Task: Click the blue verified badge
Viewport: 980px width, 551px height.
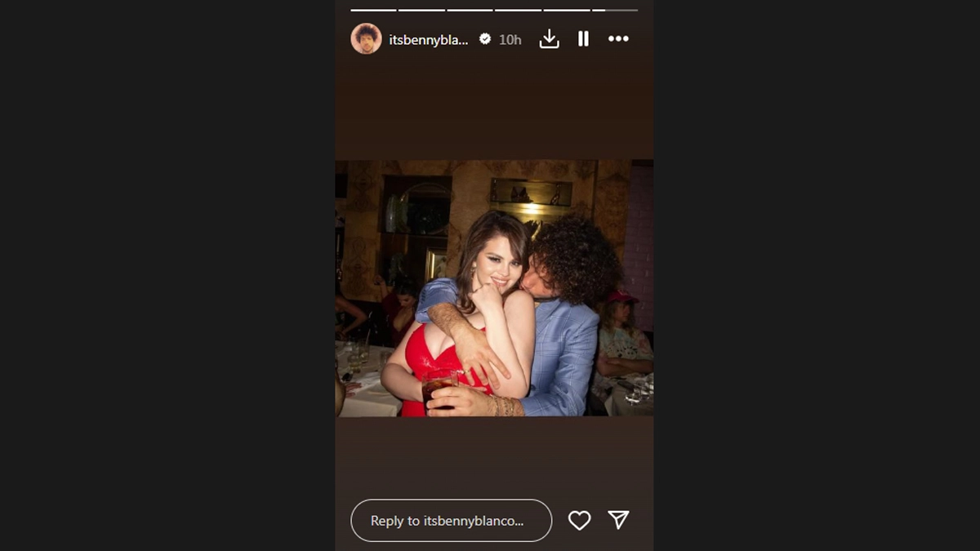Action: 484,38
